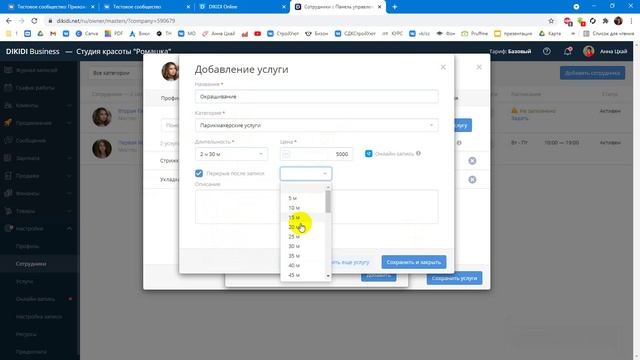Expand the Зарплата sidebar section

(69, 158)
